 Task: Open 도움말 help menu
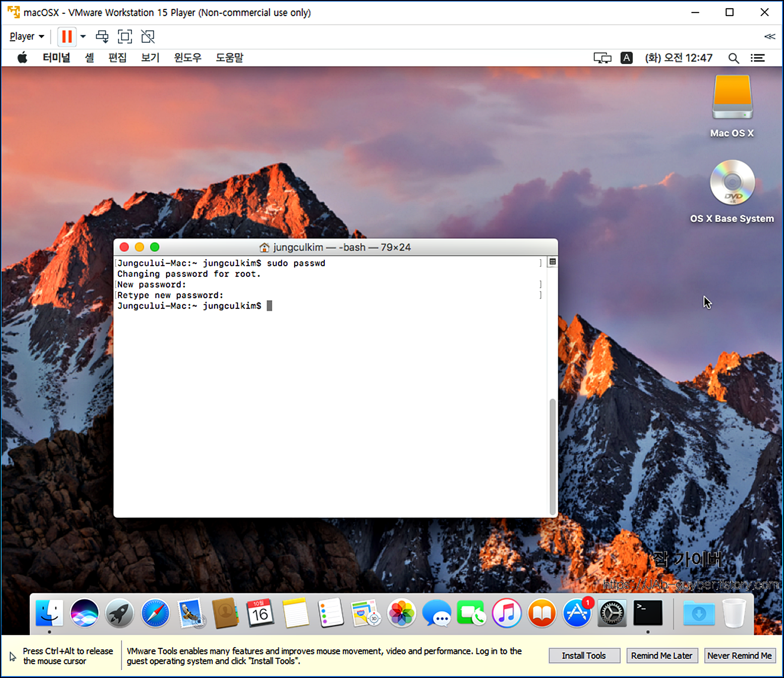pyautogui.click(x=230, y=57)
